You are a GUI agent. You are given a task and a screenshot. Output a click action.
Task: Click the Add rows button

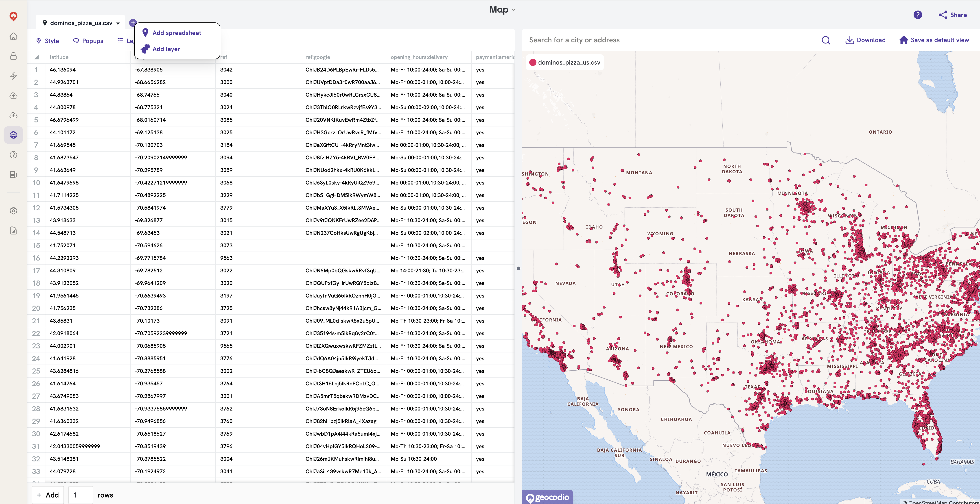[48, 495]
